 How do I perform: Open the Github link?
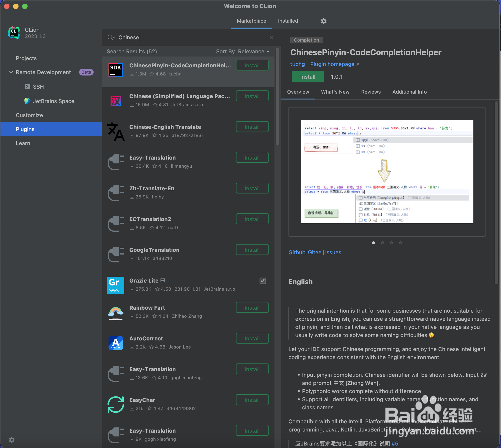(x=297, y=252)
